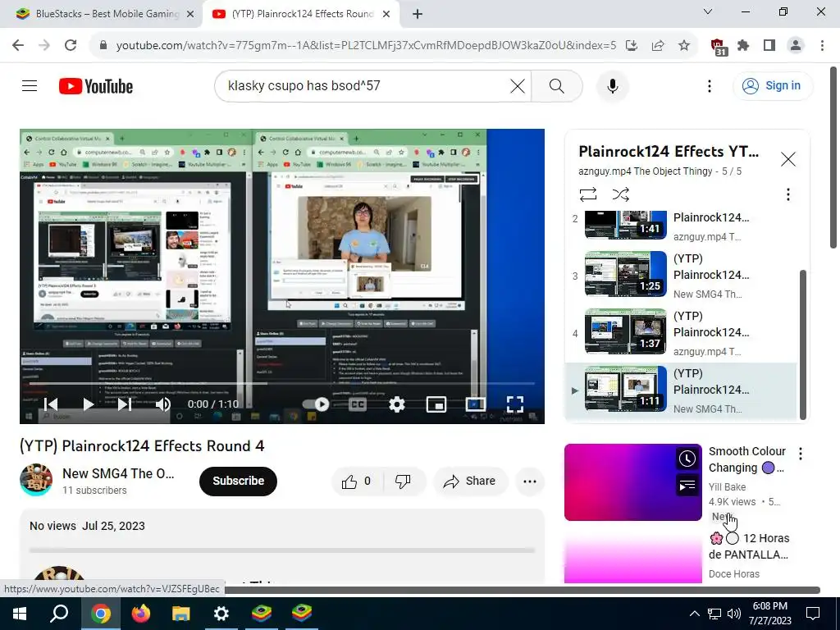Viewport: 840px width, 630px height.
Task: Open a new browser tab
Action: pos(418,14)
